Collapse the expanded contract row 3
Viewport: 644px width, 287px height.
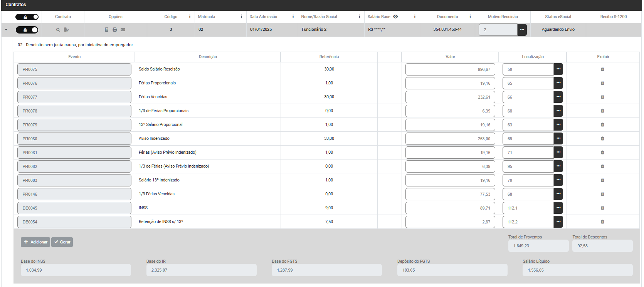6,30
